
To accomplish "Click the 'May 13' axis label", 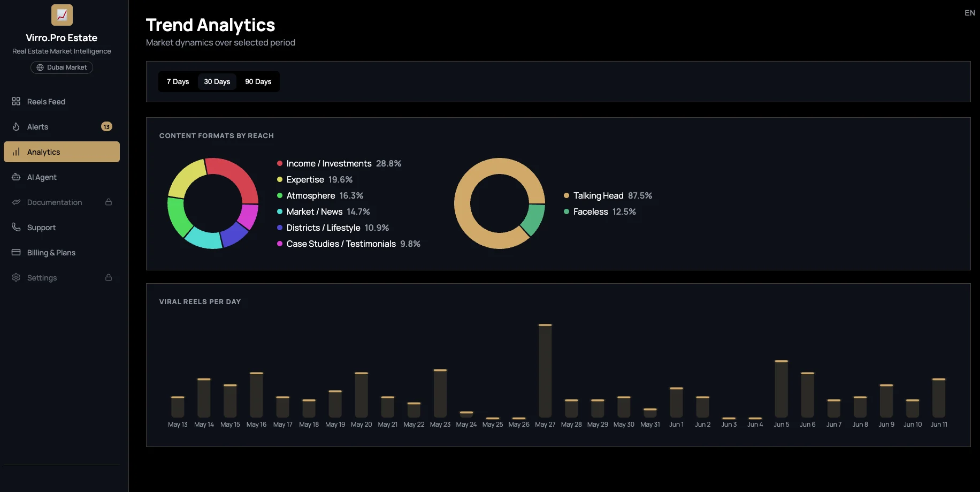I will click(178, 425).
